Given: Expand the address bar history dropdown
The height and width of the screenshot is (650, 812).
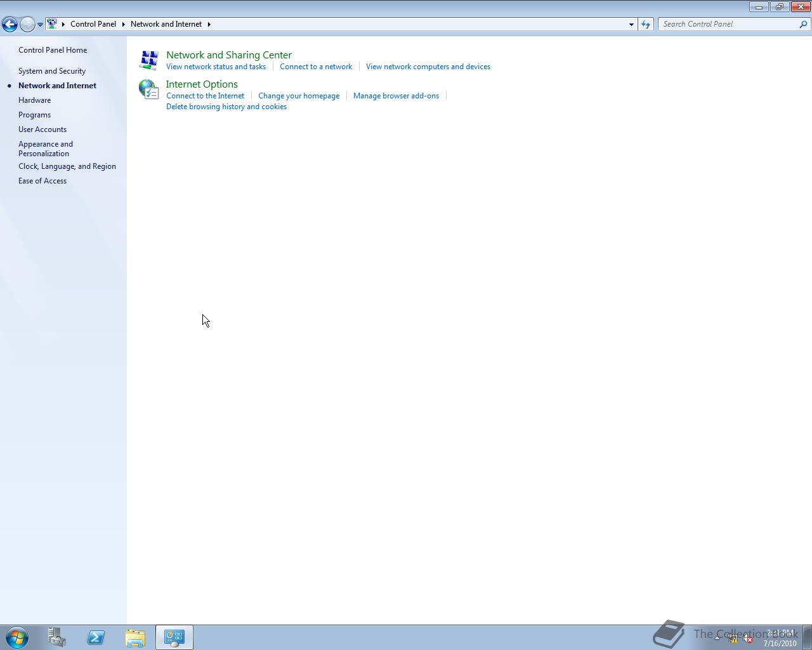Looking at the screenshot, I should [x=631, y=24].
